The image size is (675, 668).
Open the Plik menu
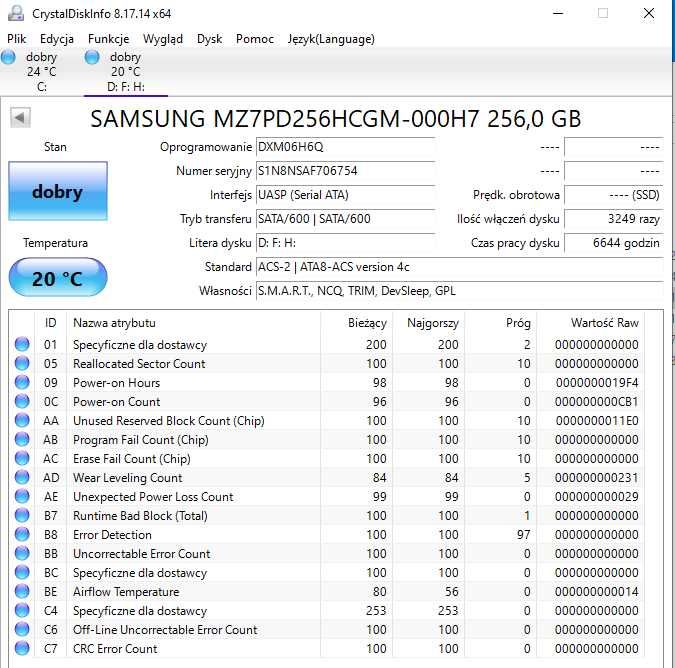pyautogui.click(x=16, y=39)
